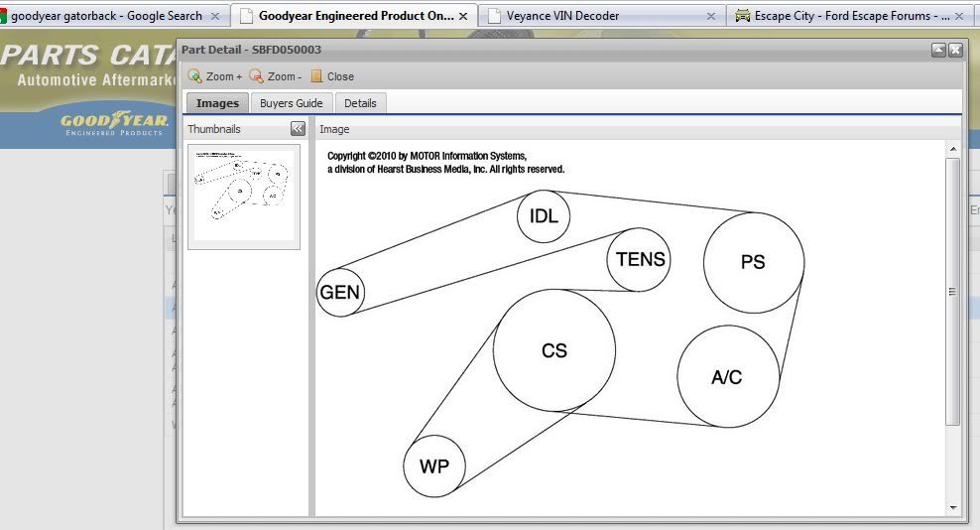This screenshot has width=980, height=530.
Task: Click the image scrollbar down arrow
Action: click(953, 507)
